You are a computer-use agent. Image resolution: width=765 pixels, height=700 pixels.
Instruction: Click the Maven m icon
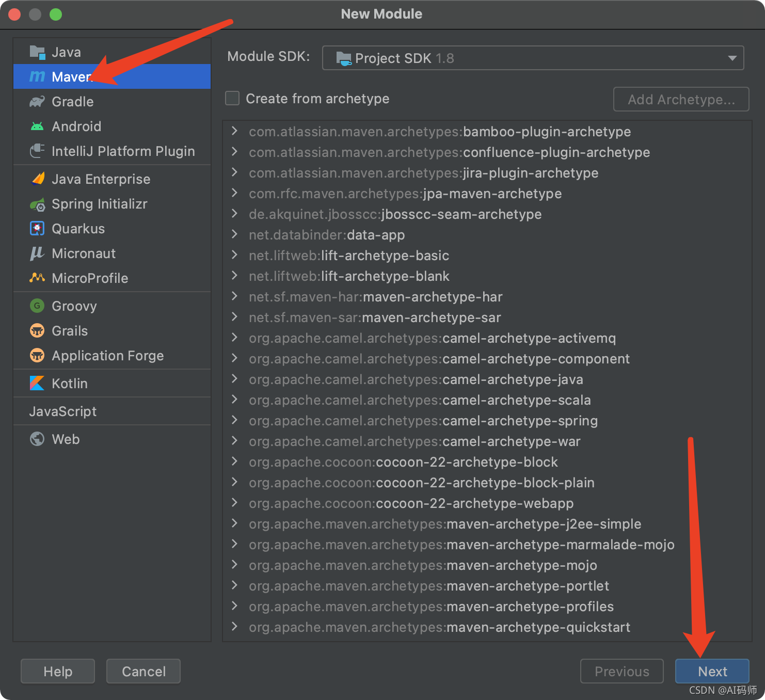37,77
